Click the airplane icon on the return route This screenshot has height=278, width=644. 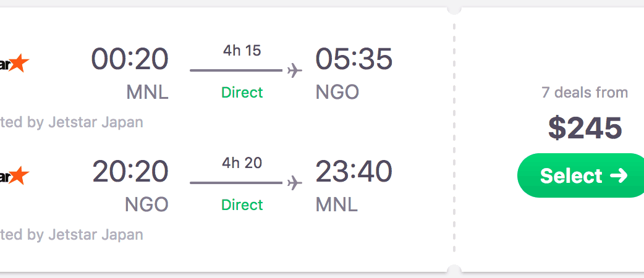tap(295, 183)
